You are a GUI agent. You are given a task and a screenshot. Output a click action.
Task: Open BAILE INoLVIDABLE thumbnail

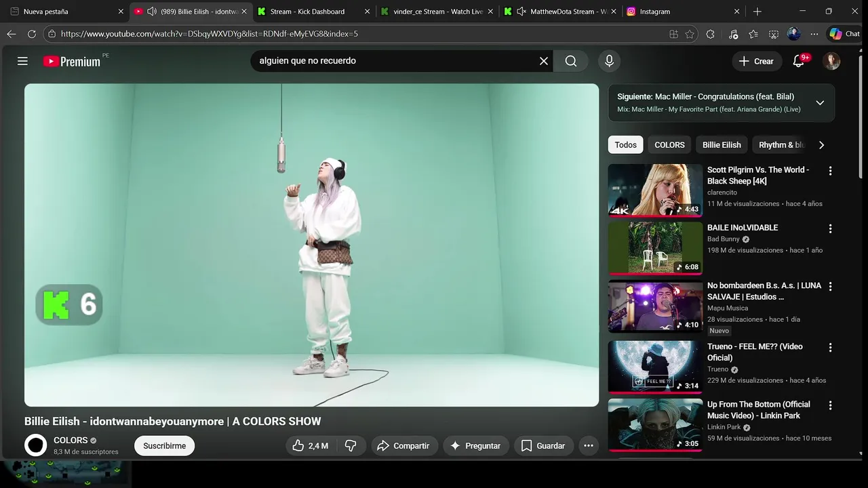coord(655,248)
